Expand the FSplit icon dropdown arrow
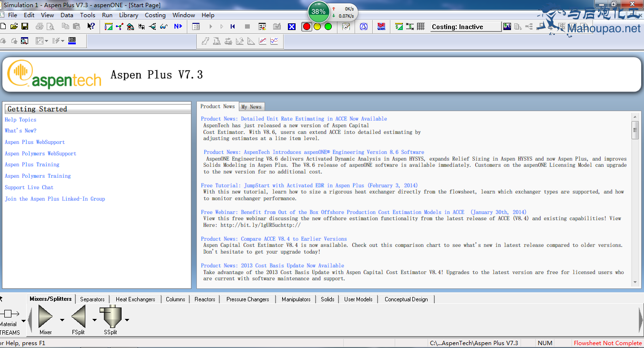The height and width of the screenshot is (348, 644). click(x=94, y=320)
